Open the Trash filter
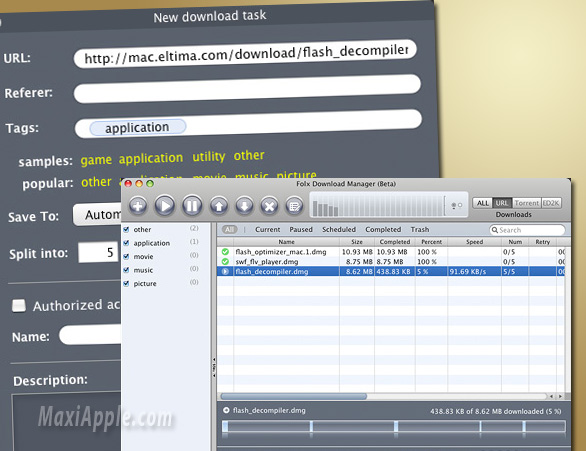 point(420,229)
